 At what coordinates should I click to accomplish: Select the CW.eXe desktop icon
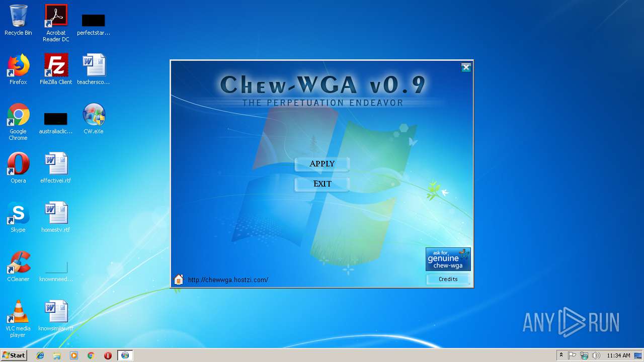94,119
